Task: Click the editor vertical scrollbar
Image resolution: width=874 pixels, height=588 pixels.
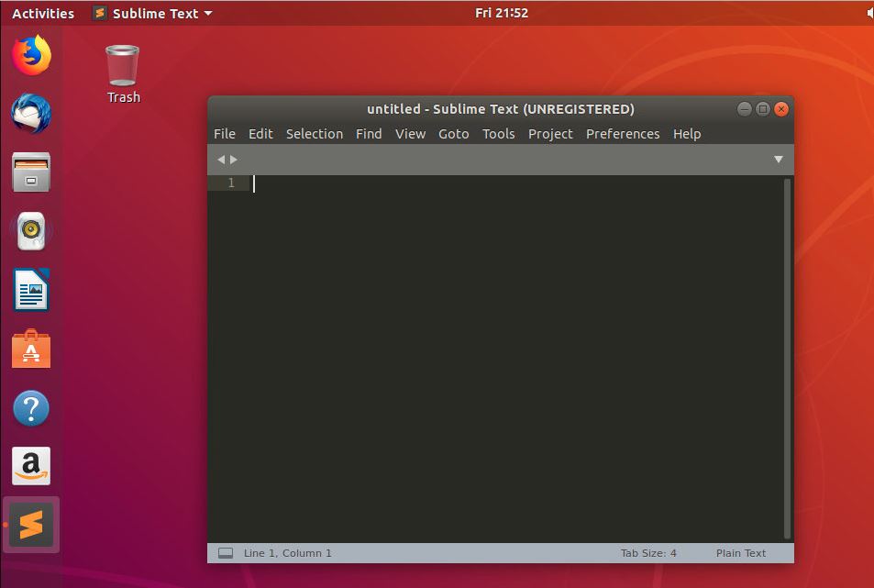Action: pos(787,359)
